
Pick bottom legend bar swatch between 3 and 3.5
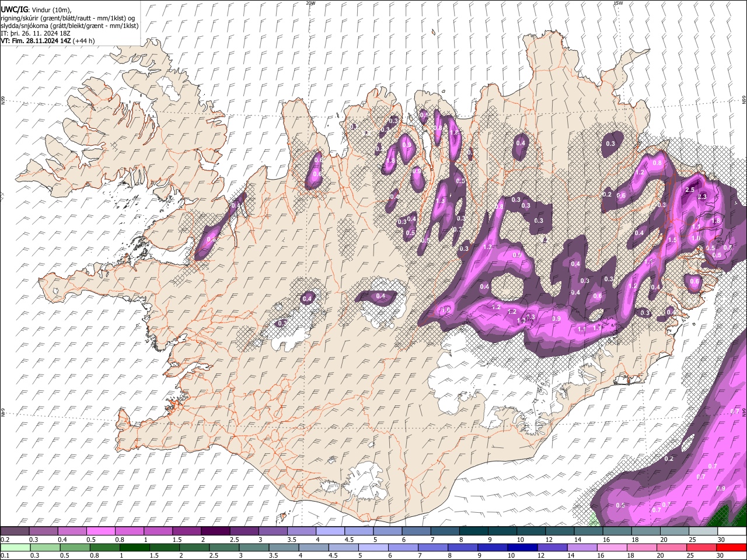click(255, 548)
